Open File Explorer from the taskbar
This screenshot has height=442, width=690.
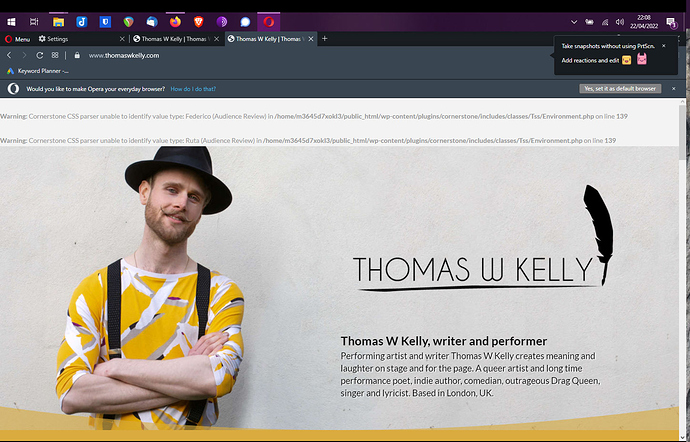pos(59,22)
